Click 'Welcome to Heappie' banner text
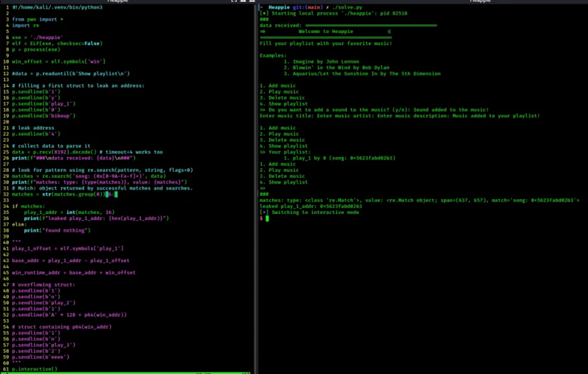Viewport: 588px width, 374px height. point(325,31)
